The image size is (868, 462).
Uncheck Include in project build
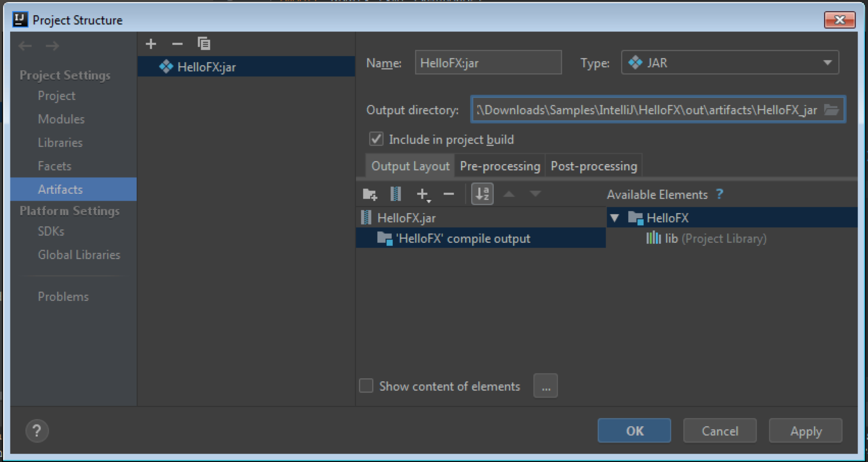[x=376, y=139]
